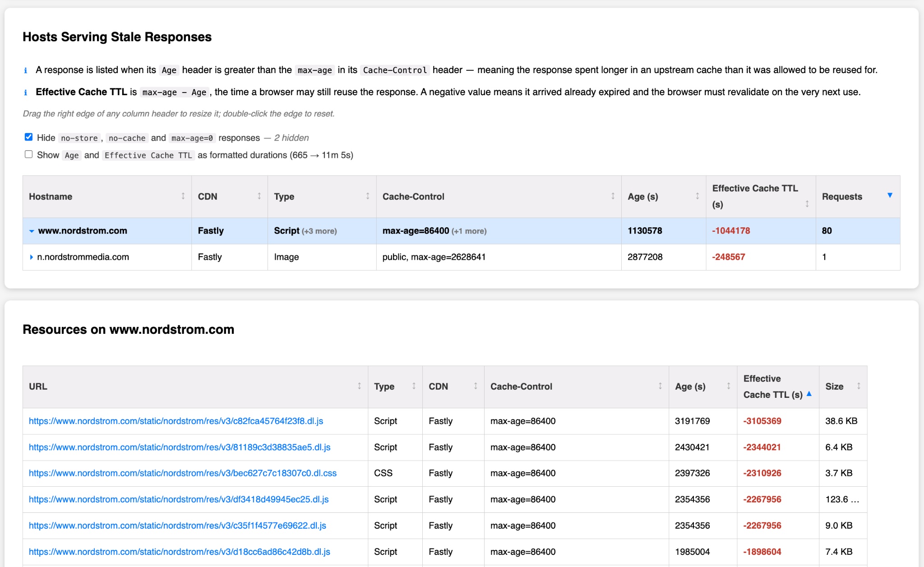Viewport: 924px width, 567px height.
Task: Click the resources Size column header
Action: tap(843, 387)
